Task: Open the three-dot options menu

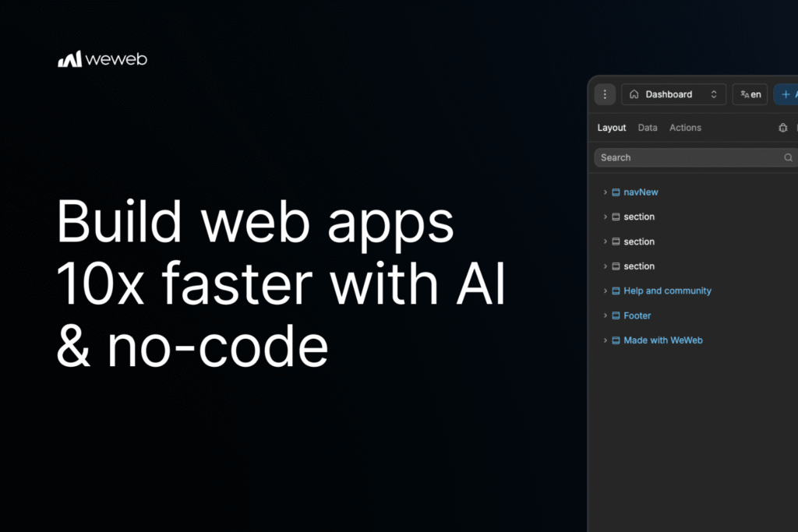Action: 605,94
